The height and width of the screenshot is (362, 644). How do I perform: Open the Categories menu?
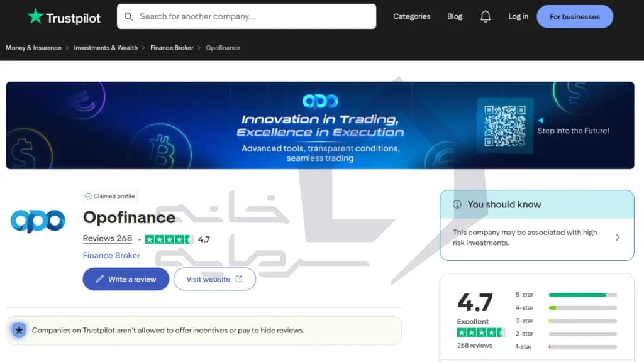[411, 16]
